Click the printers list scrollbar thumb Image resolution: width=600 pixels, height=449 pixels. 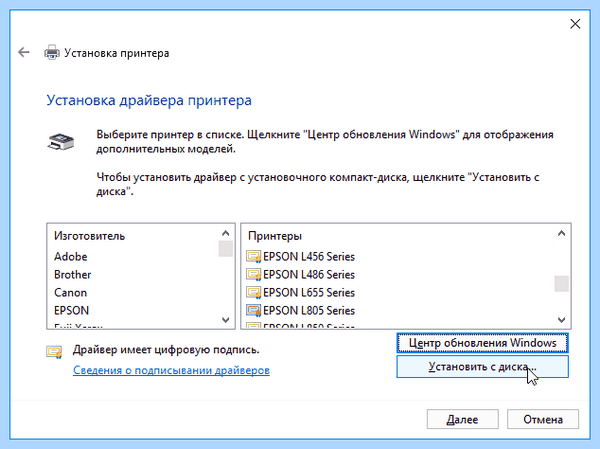pyautogui.click(x=561, y=284)
